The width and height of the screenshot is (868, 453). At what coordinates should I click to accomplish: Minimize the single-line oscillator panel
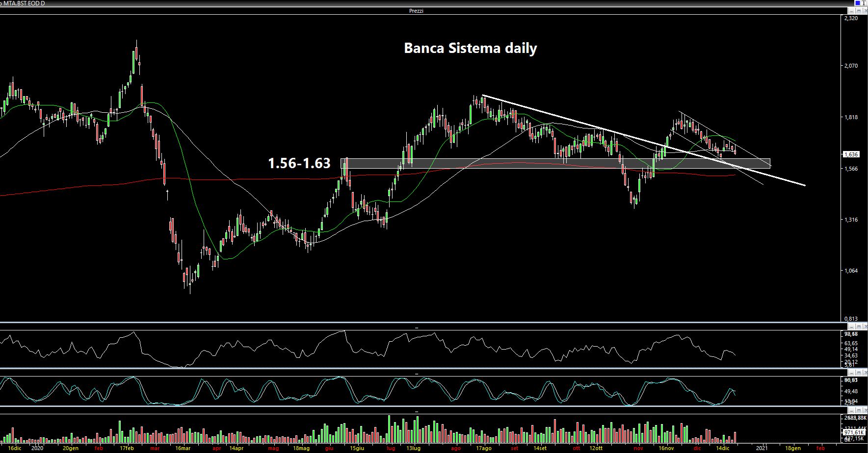pyautogui.click(x=851, y=327)
